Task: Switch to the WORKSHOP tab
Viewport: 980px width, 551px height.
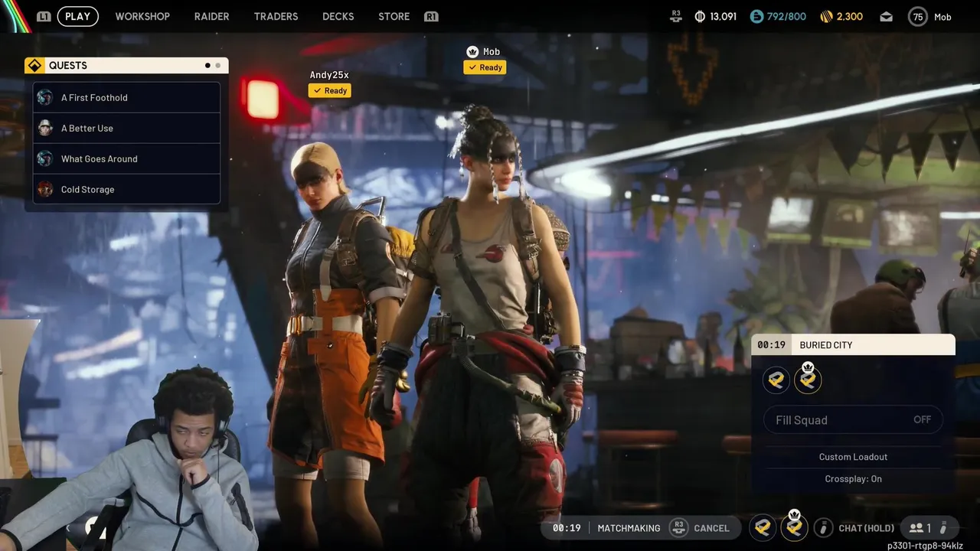Action: coord(142,16)
